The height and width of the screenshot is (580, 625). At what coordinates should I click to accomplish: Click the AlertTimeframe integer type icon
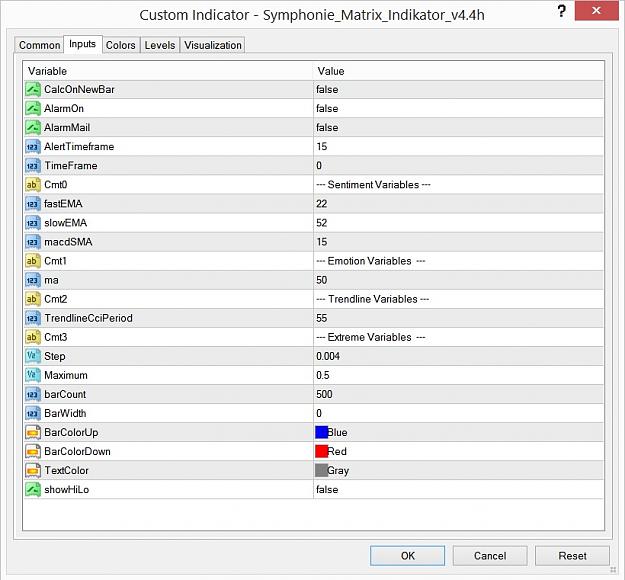click(x=33, y=147)
